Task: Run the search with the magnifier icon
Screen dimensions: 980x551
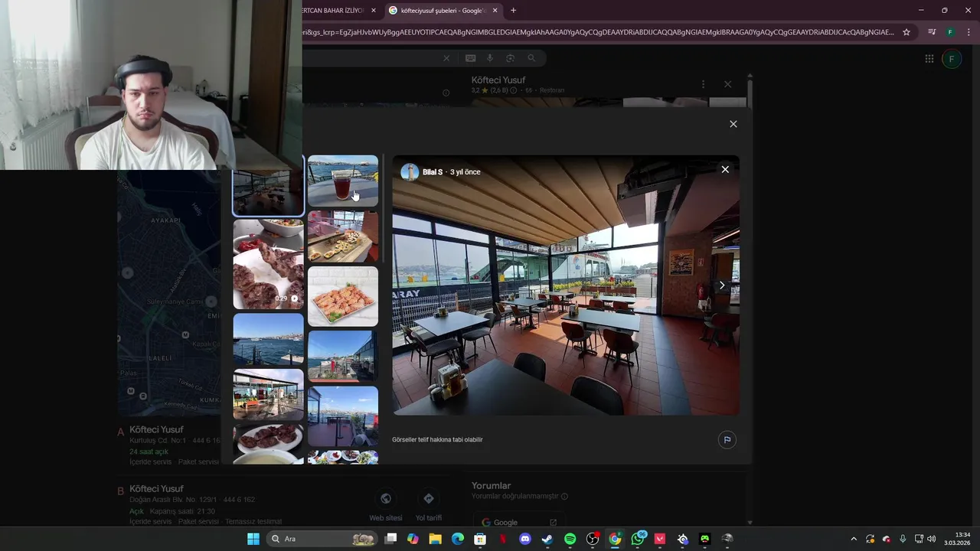Action: pos(531,58)
